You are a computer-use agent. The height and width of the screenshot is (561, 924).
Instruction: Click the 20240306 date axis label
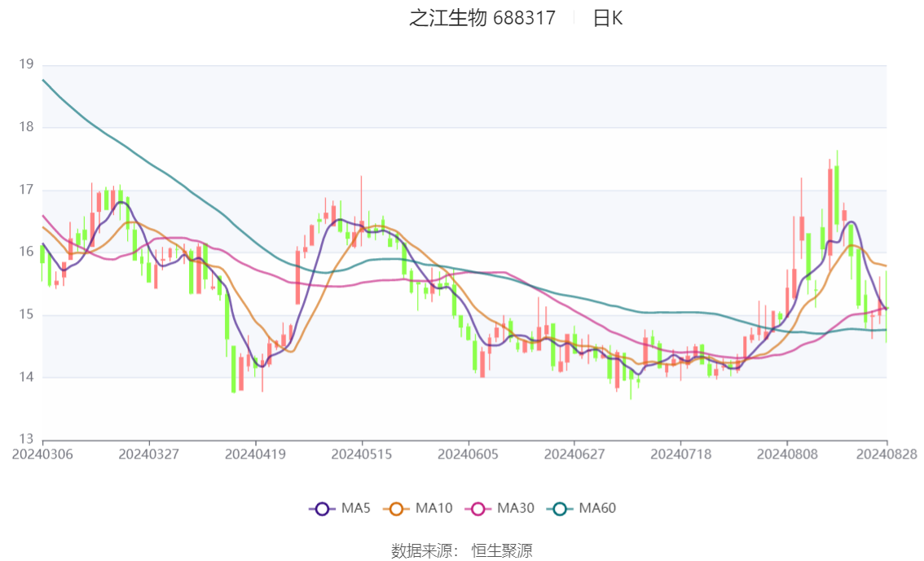[42, 454]
